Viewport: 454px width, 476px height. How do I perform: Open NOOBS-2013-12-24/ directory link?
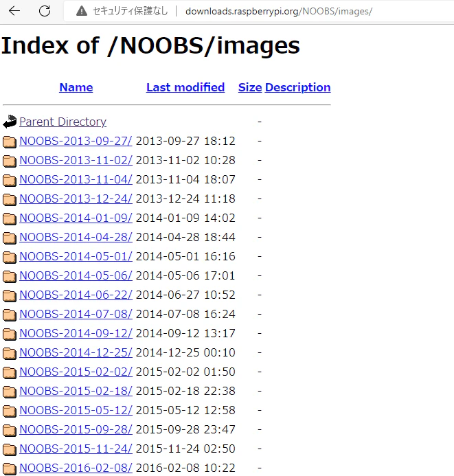(76, 199)
